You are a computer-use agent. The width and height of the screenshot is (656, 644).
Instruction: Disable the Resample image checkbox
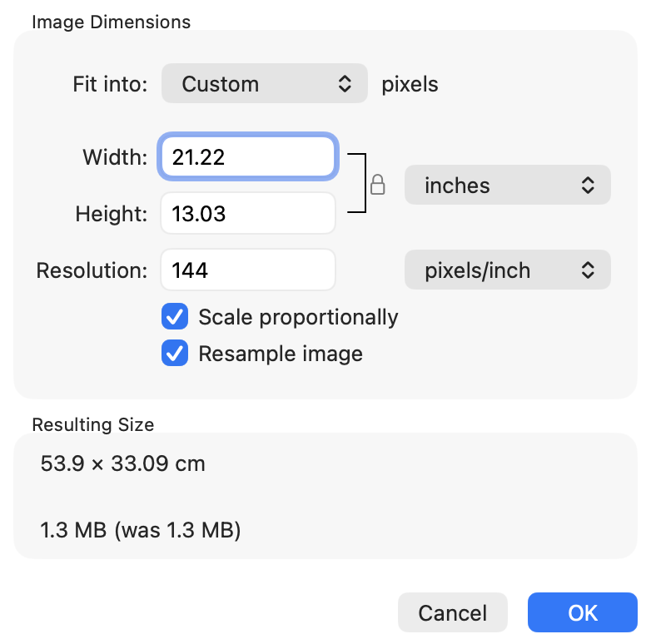pos(175,354)
